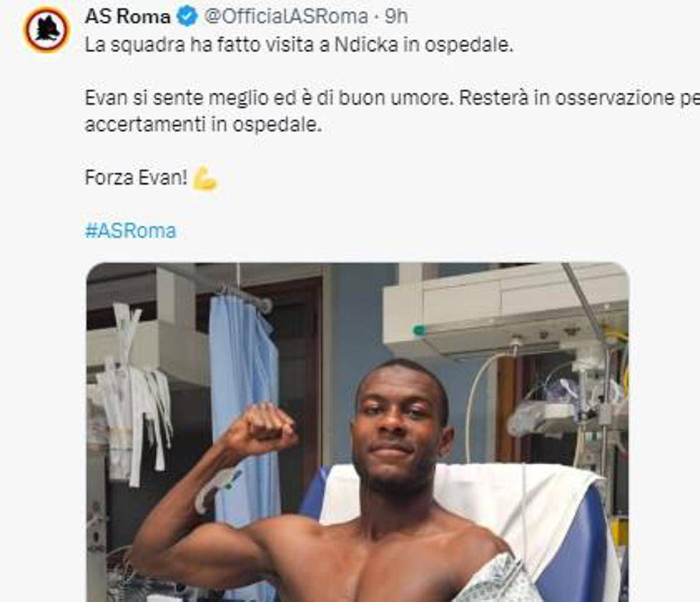Open the AS Roma account name

point(128,17)
